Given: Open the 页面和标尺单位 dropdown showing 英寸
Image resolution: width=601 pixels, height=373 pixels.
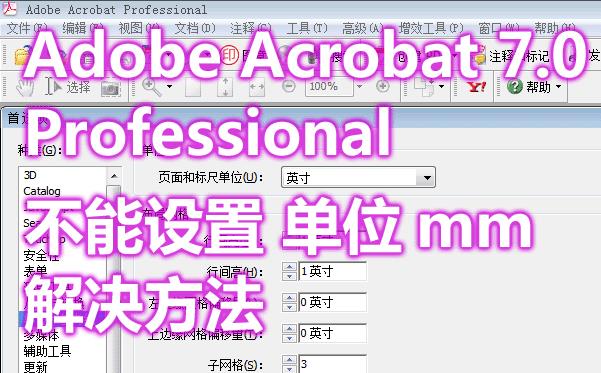Looking at the screenshot, I should click(358, 177).
